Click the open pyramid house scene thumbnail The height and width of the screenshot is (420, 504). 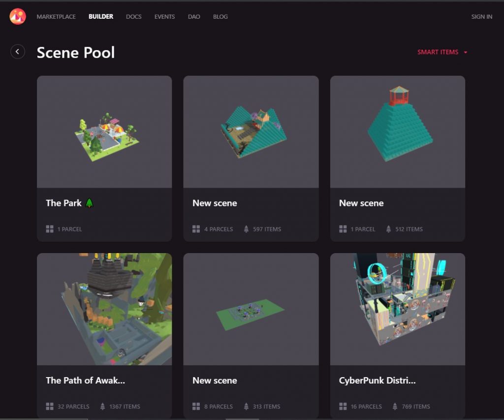[251, 132]
